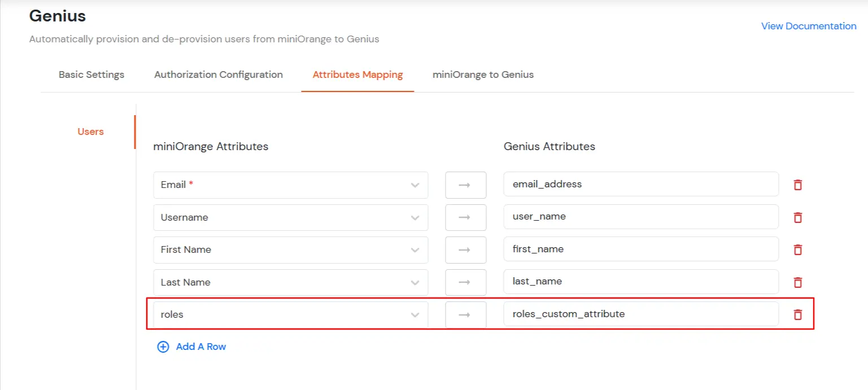Delete the Email attribute mapping row

click(797, 185)
